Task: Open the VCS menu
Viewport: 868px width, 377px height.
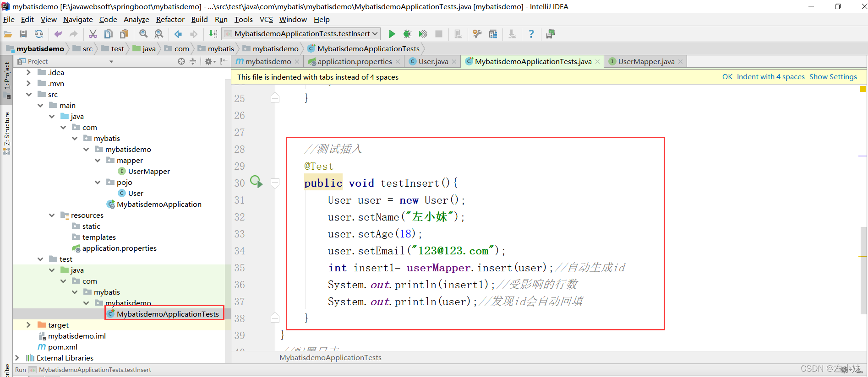Action: [266, 19]
